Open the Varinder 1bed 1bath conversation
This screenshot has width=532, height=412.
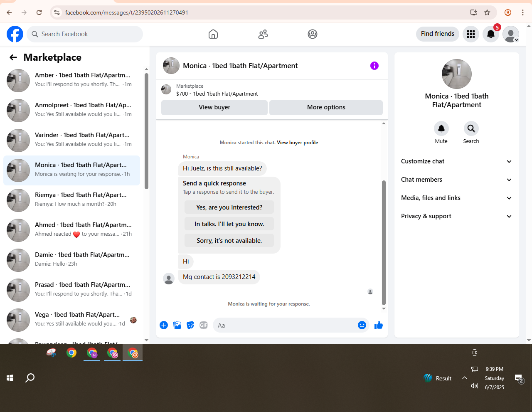pos(71,140)
